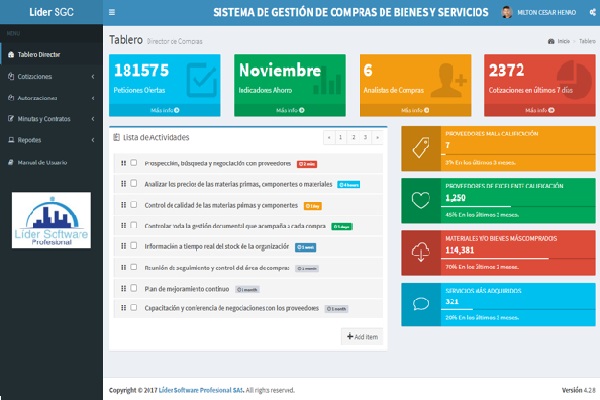Screen dimensions: 600x400
Task: Go to page 2 of activities list
Action: click(340, 137)
